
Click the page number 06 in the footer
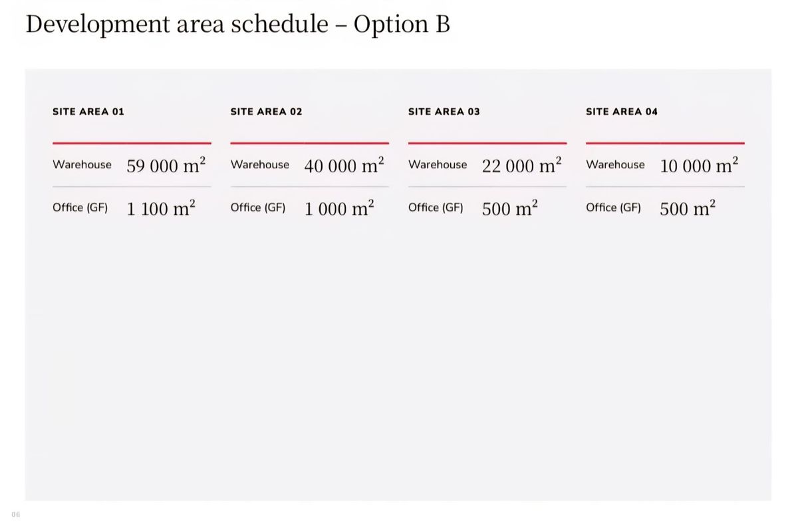point(16,515)
